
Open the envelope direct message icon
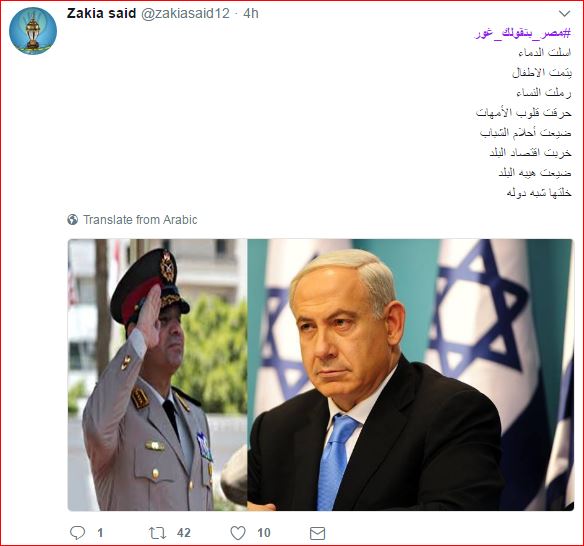pyautogui.click(x=317, y=533)
